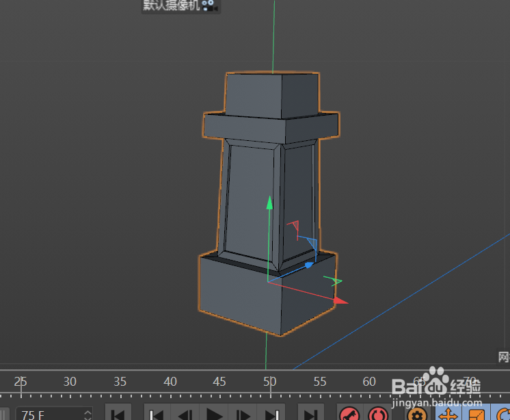
Task: Click frame 50 on the timeline ruler
Action: coord(269,382)
